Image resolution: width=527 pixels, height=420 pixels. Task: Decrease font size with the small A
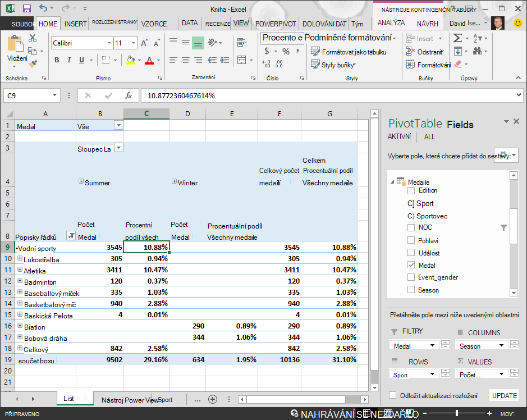(x=156, y=43)
